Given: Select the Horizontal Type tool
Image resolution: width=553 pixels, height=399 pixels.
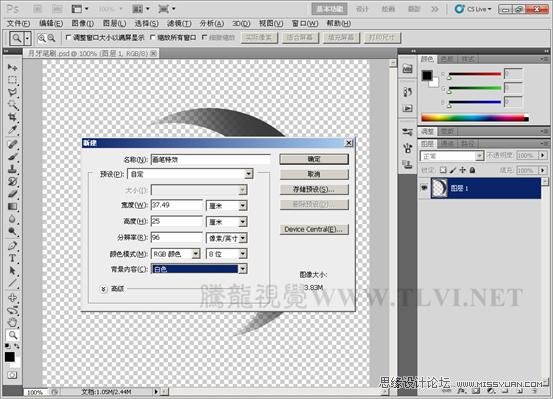Looking at the screenshot, I should (x=12, y=258).
